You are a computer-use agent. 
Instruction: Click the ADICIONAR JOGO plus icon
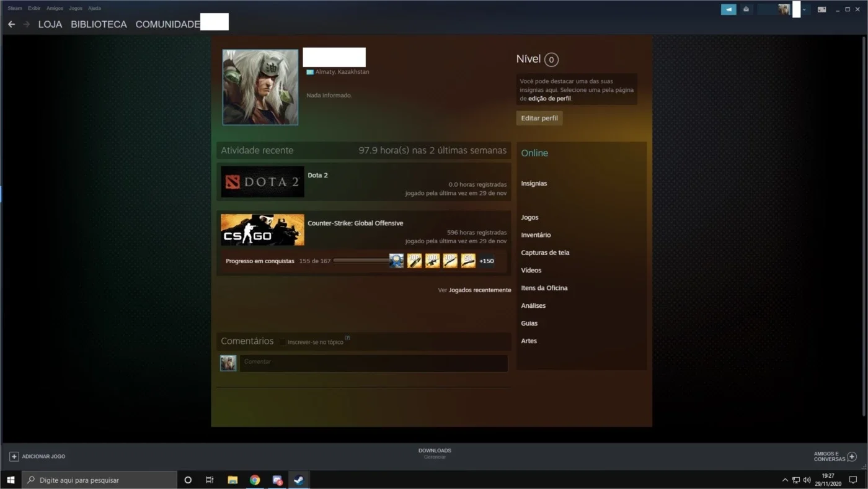point(14,457)
